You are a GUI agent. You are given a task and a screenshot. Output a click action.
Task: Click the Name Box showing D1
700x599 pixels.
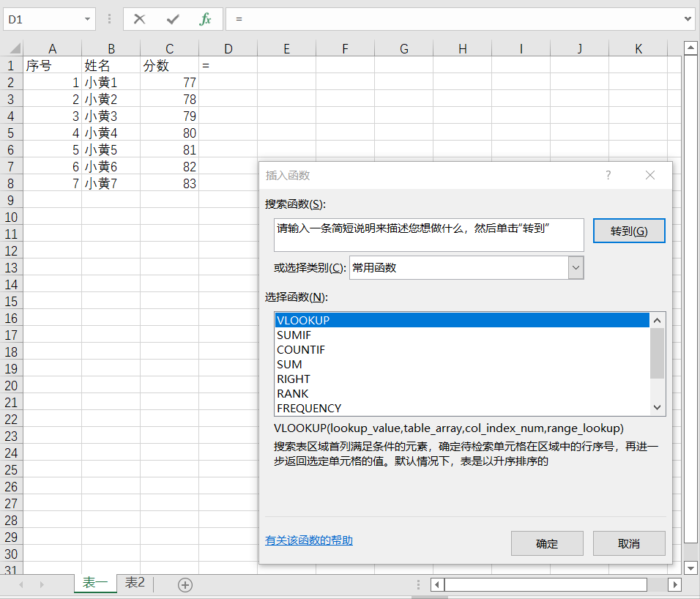click(x=42, y=19)
